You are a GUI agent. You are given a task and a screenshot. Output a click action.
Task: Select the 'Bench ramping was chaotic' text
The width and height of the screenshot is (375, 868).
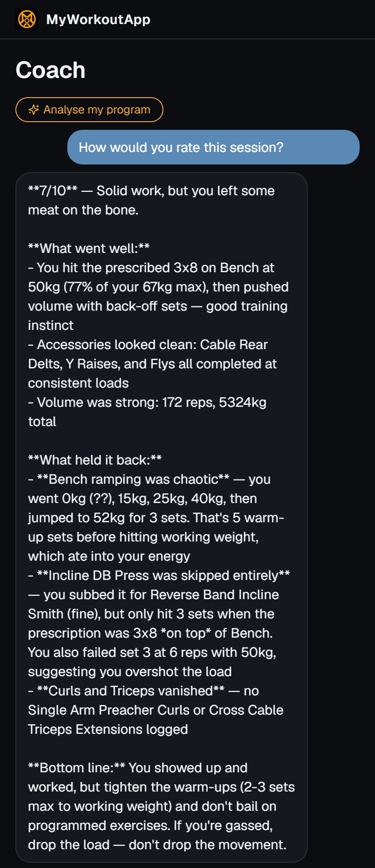click(x=133, y=479)
